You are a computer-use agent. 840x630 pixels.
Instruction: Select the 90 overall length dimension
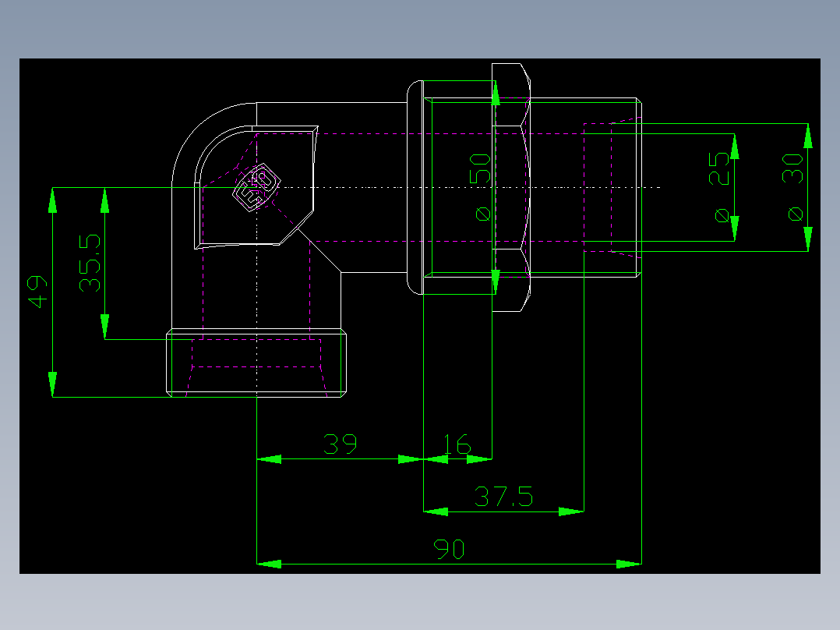tap(449, 549)
